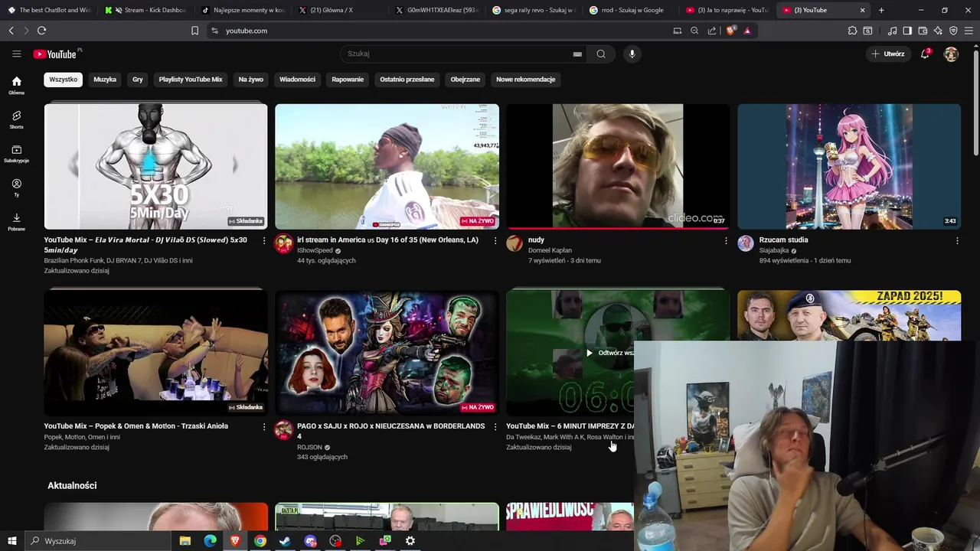980x551 pixels.
Task: Click the zoom-out magnifier in address bar
Action: click(x=694, y=31)
